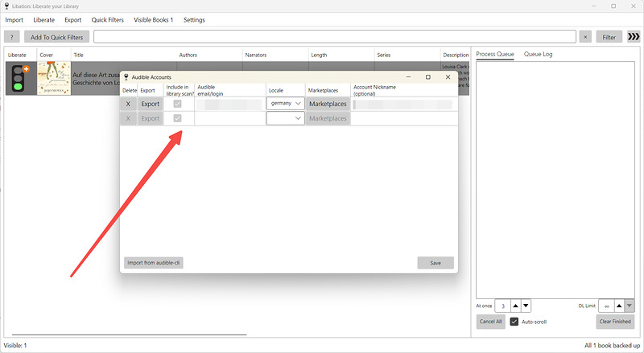This screenshot has height=353, width=644.
Task: Open the Liberate menu
Action: 43,20
